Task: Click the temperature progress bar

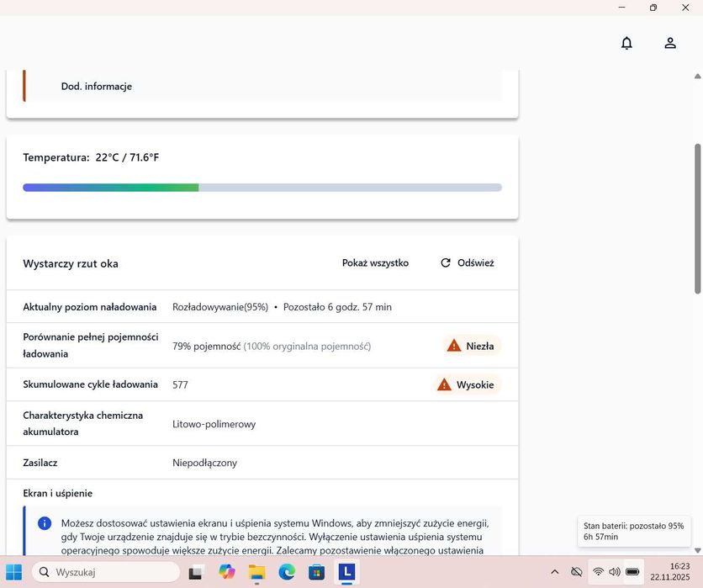Action: tap(262, 188)
